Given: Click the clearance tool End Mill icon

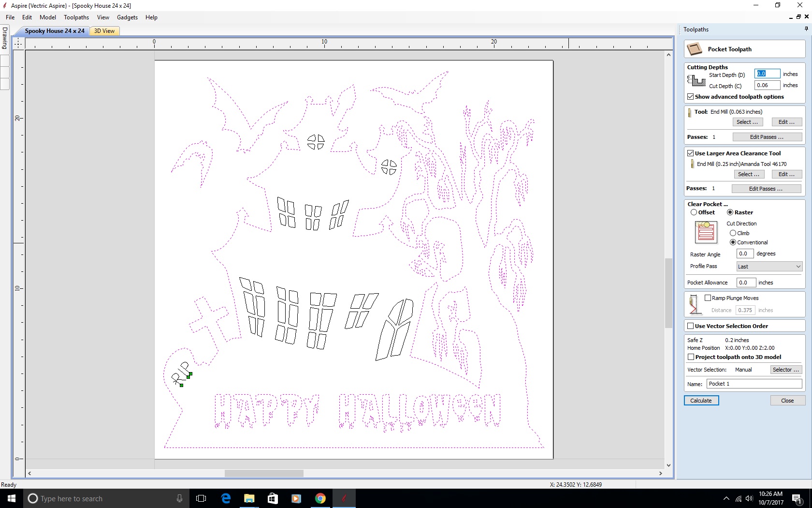Looking at the screenshot, I should pyautogui.click(x=692, y=164).
